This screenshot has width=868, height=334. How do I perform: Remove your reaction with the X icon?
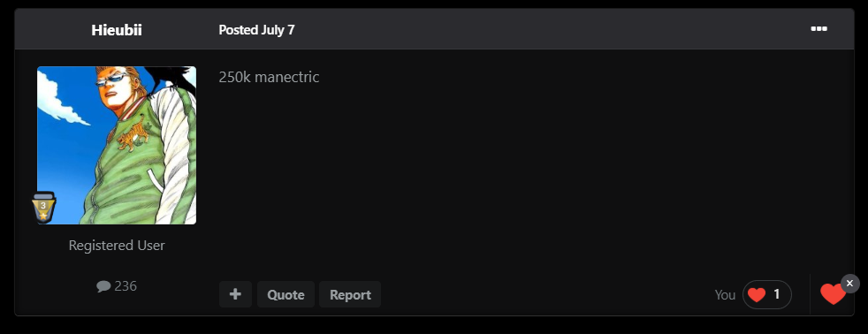[x=849, y=284]
